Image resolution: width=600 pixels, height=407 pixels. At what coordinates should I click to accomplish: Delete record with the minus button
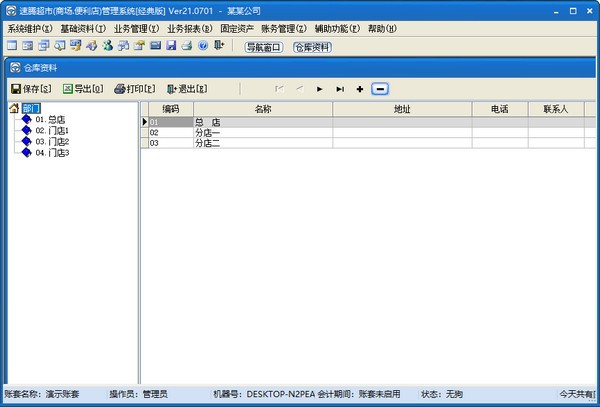(380, 89)
